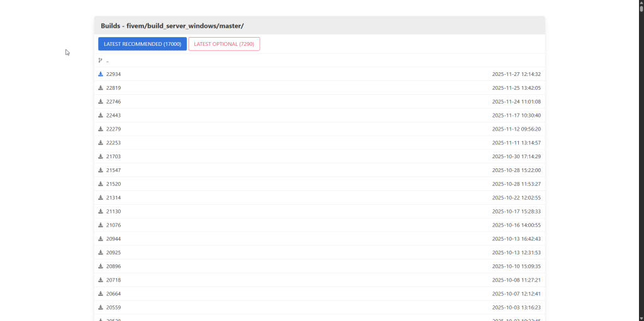The height and width of the screenshot is (321, 644).
Task: Click the branch icon for parent directory
Action: click(101, 61)
